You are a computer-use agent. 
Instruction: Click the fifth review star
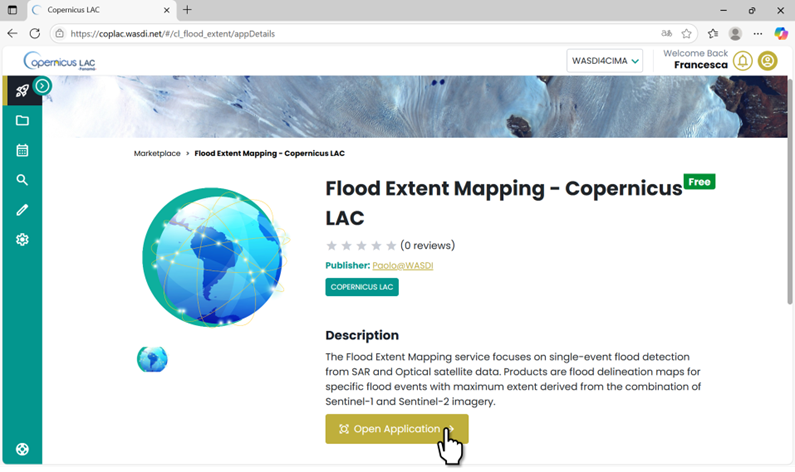coord(391,246)
